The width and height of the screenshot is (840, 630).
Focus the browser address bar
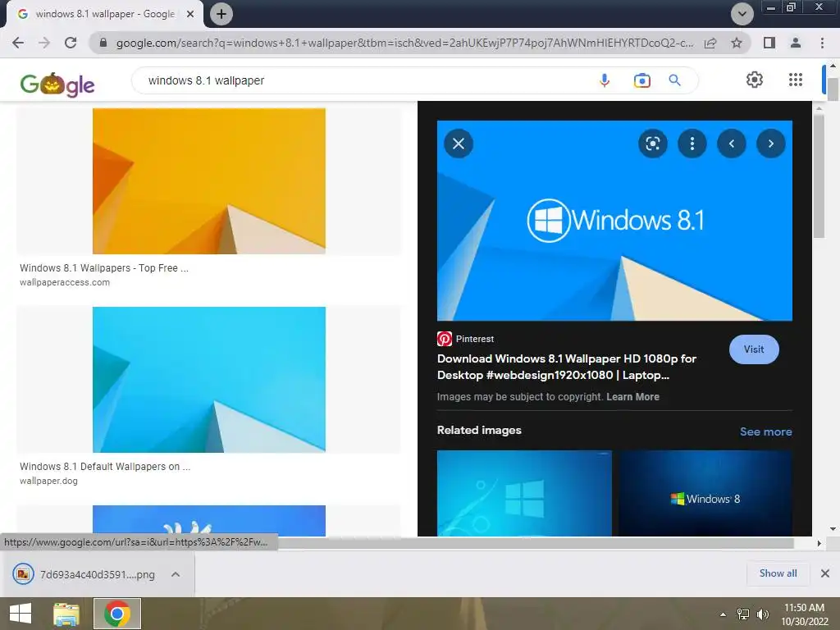pos(404,43)
